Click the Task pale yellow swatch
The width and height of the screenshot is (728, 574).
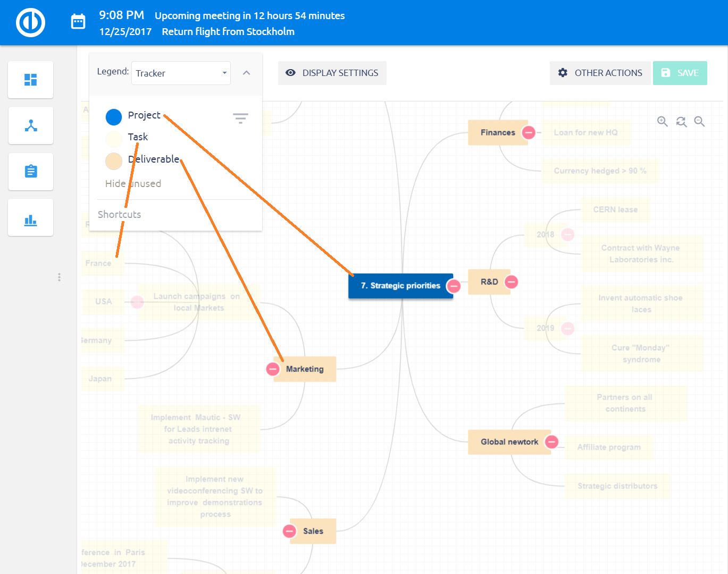[114, 139]
